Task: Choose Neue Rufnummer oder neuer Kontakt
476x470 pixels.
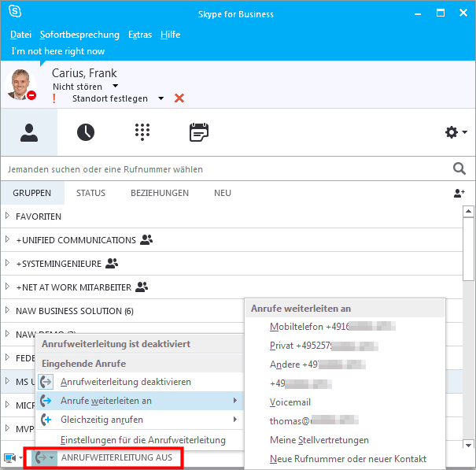Action: 345,459
